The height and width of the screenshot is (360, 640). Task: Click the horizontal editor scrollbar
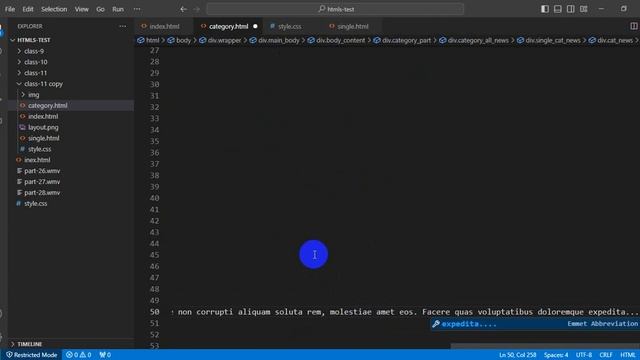tap(545, 346)
